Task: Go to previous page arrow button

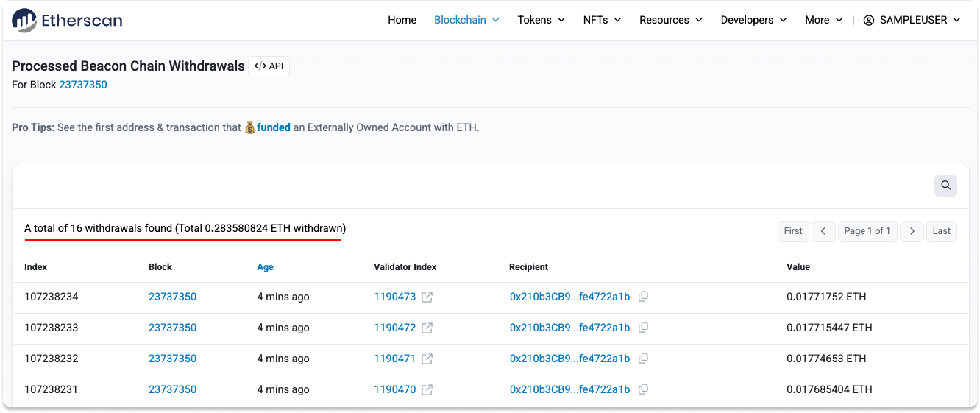Action: pyautogui.click(x=823, y=231)
